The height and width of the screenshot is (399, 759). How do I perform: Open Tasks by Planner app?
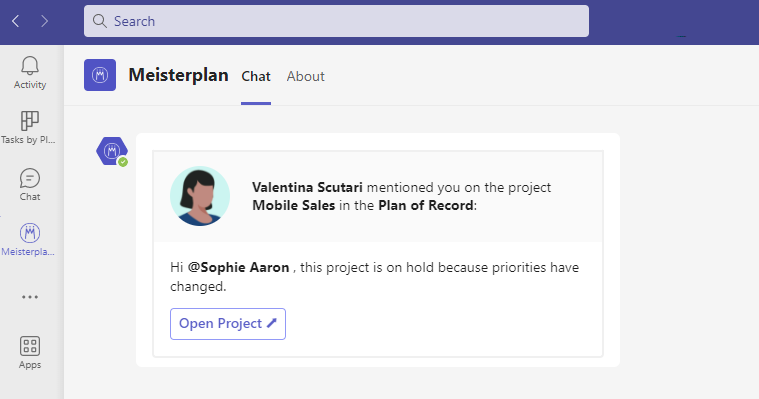tap(29, 128)
